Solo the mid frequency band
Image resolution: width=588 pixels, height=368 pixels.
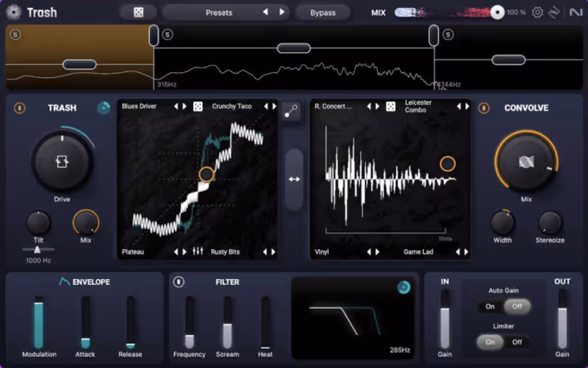pyautogui.click(x=168, y=35)
